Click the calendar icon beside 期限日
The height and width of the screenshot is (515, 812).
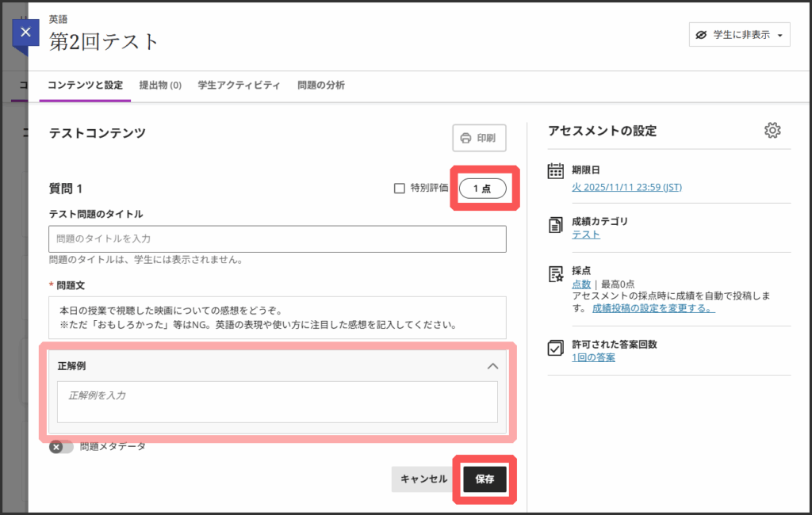point(556,171)
